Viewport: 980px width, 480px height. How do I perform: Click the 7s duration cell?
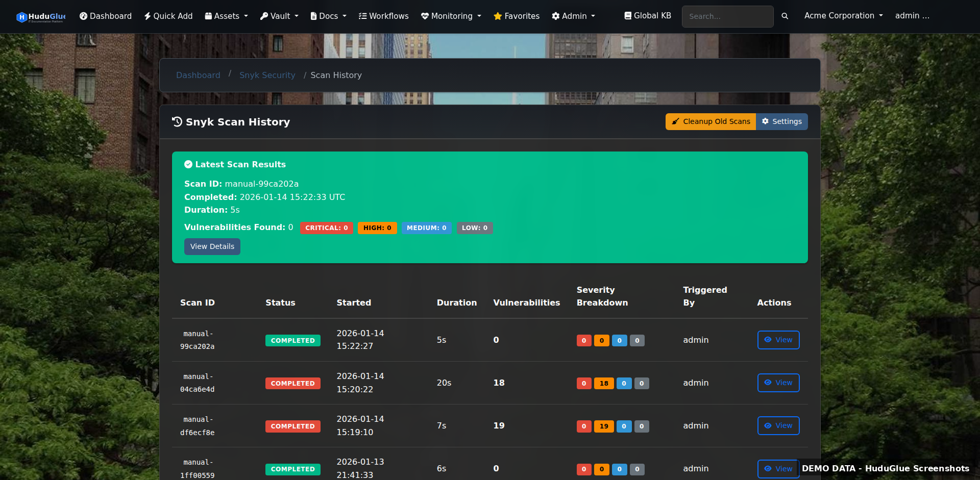(x=442, y=426)
